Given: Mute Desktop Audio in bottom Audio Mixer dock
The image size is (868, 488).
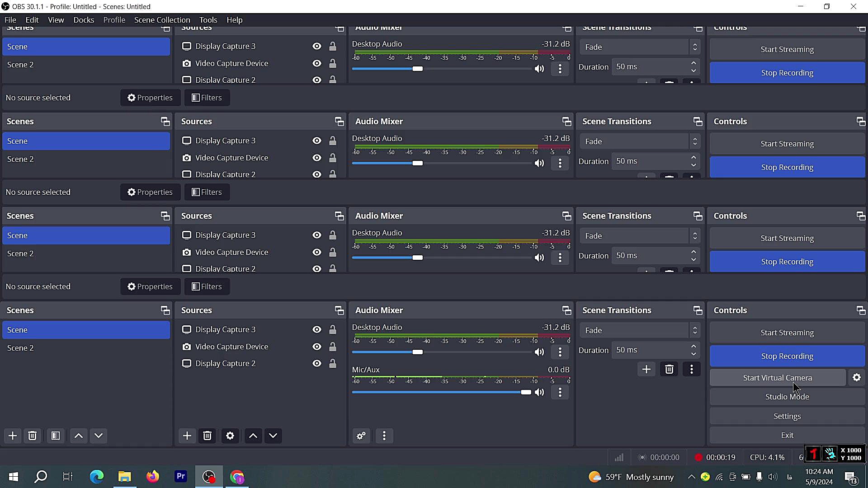Looking at the screenshot, I should click(x=540, y=352).
